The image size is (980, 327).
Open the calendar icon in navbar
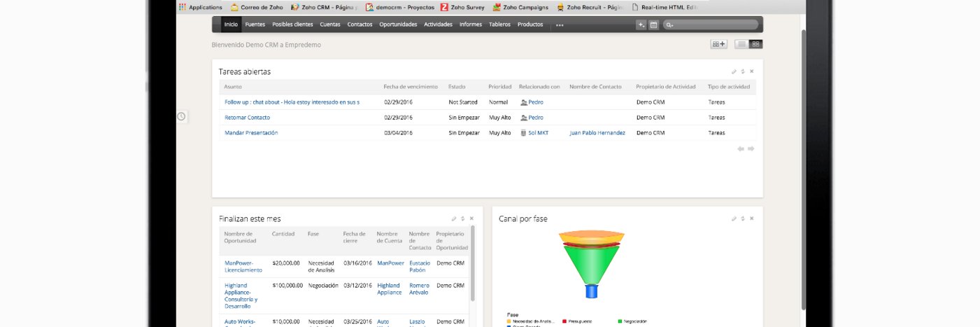coord(653,25)
